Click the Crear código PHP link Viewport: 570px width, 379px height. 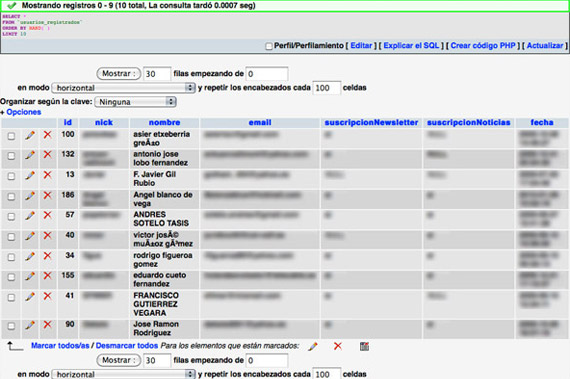coord(483,46)
